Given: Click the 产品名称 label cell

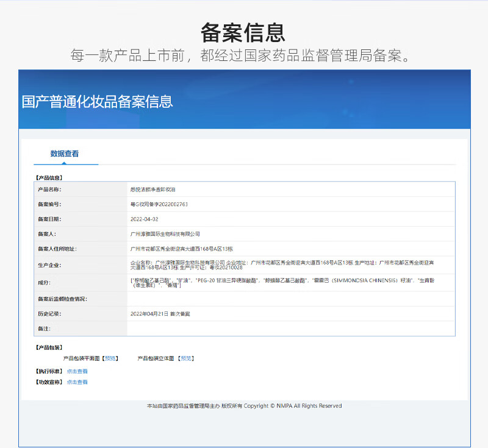Looking at the screenshot, I should click(81, 190).
